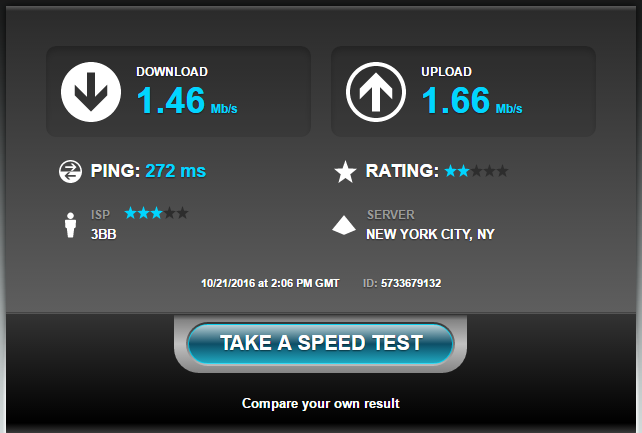Click the 272 ms ping value
642x433 pixels.
tap(176, 171)
